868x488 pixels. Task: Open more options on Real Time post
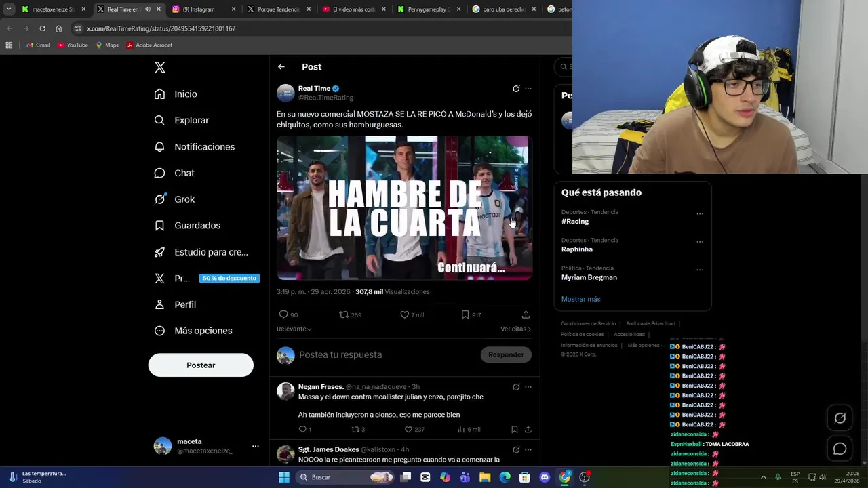click(528, 89)
